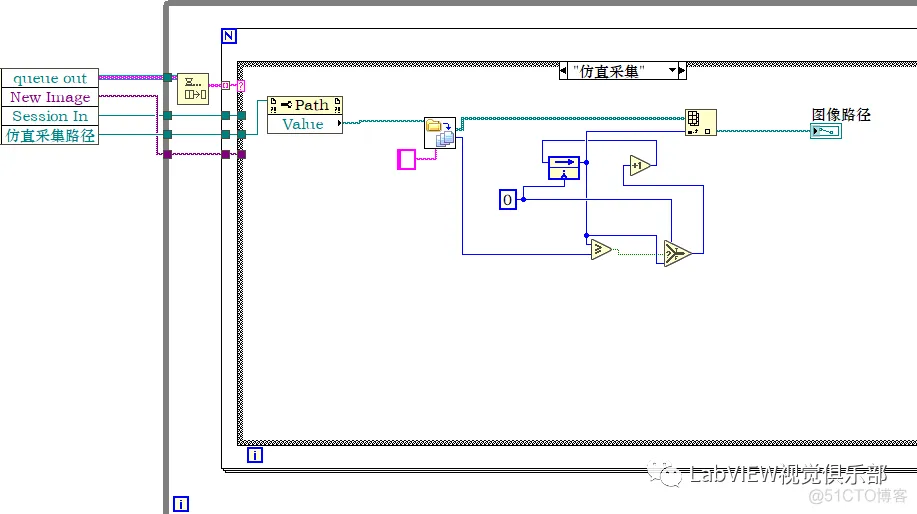Click the Dequeue Element function node
The height and width of the screenshot is (514, 917).
(x=193, y=89)
